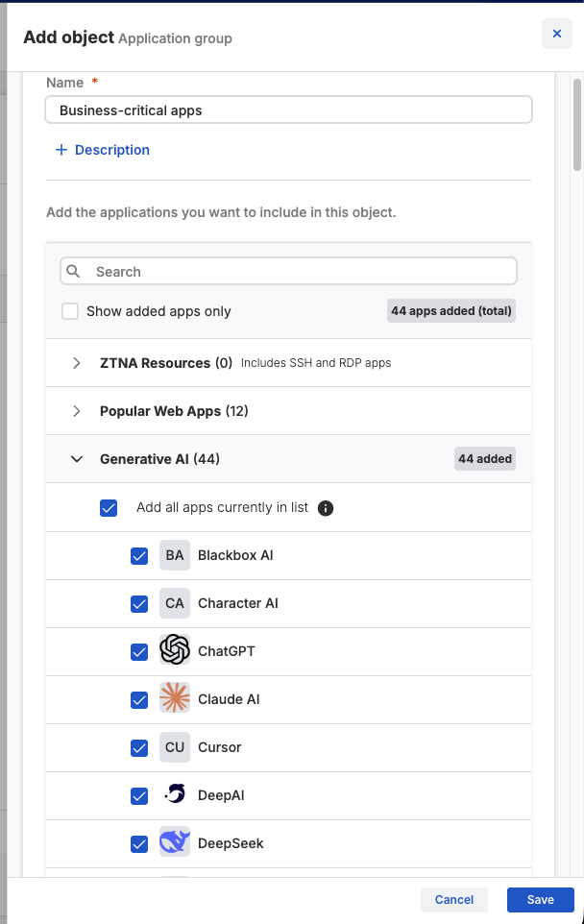584x924 pixels.
Task: Click the 'Character AI' label
Action: [237, 603]
